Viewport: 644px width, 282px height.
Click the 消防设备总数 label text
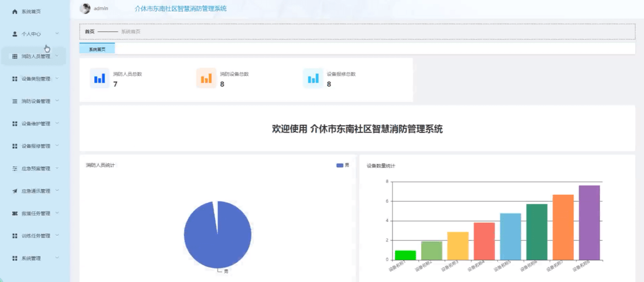(x=234, y=74)
